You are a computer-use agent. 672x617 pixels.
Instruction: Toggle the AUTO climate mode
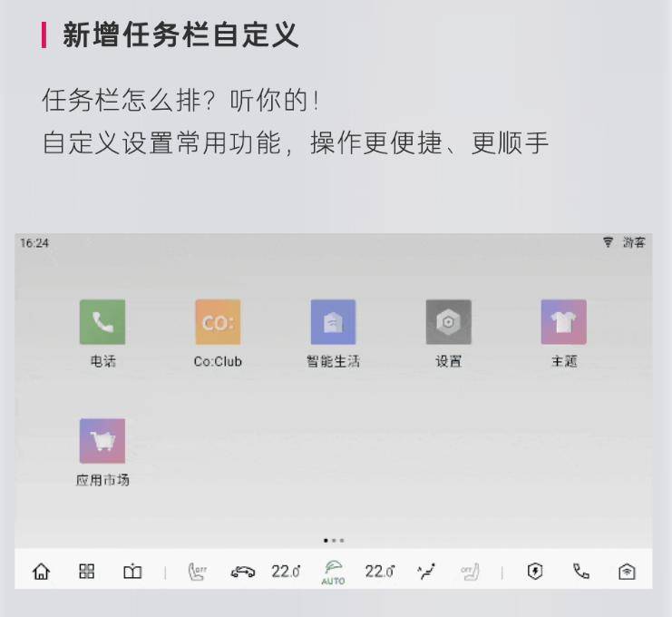[x=333, y=573]
